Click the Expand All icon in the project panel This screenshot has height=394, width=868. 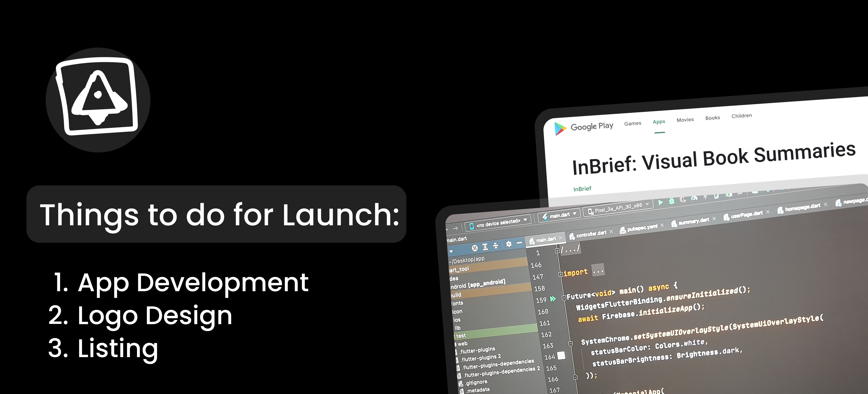485,247
